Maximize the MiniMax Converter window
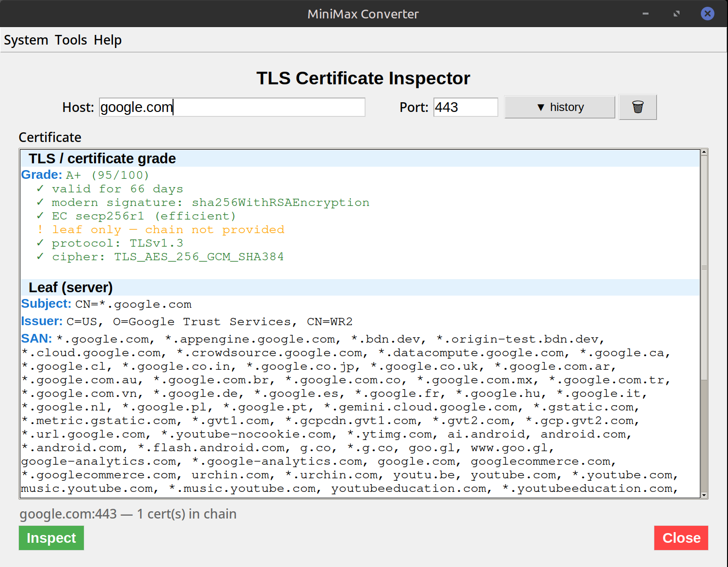The height and width of the screenshot is (567, 728). (x=677, y=14)
